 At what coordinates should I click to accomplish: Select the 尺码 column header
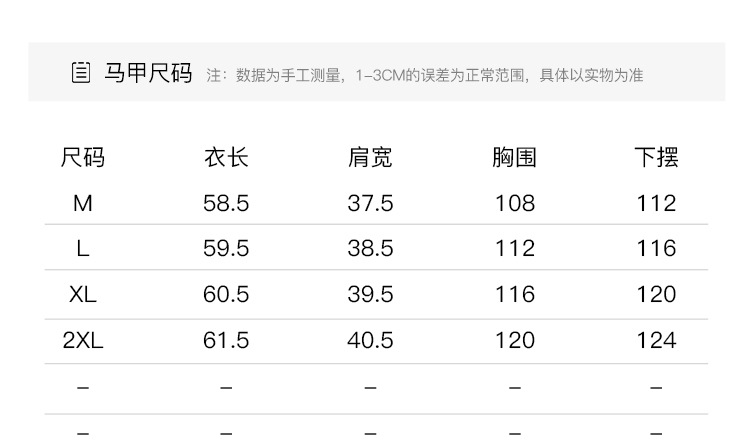tap(83, 157)
